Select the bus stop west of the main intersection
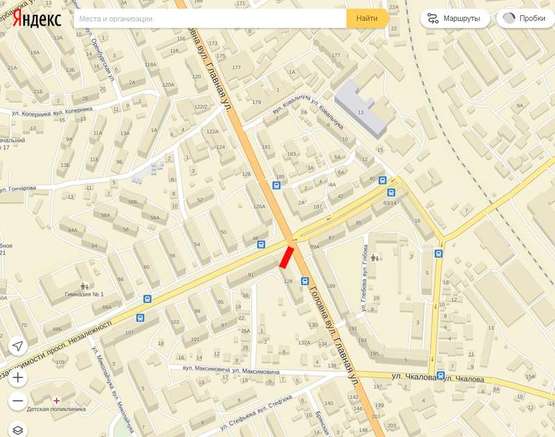The height and width of the screenshot is (437, 555). (261, 244)
